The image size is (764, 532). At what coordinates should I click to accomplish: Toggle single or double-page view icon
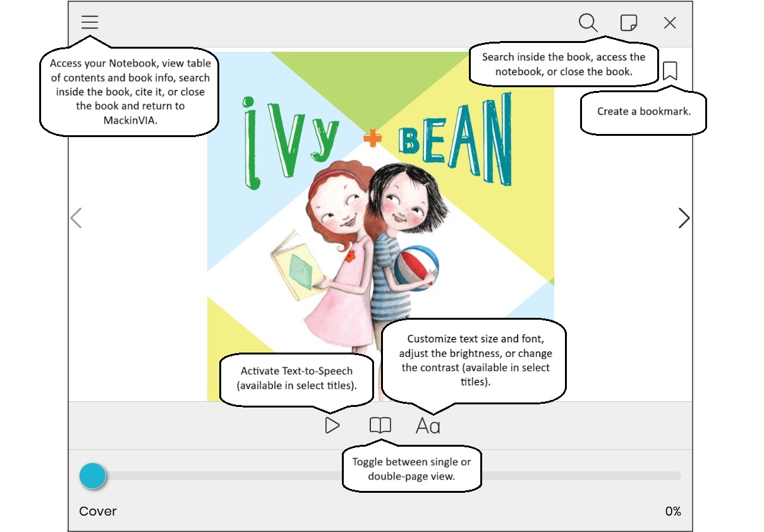point(380,426)
